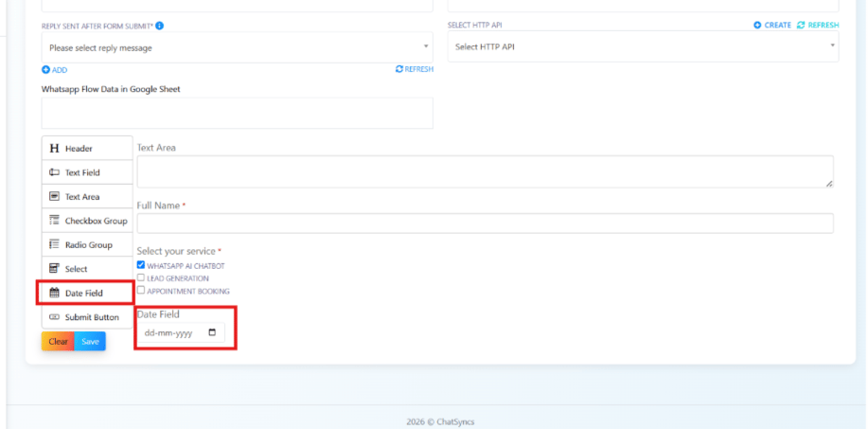Viewport: 868px width, 429px height.
Task: Click inside the Text Area box
Action: click(485, 171)
